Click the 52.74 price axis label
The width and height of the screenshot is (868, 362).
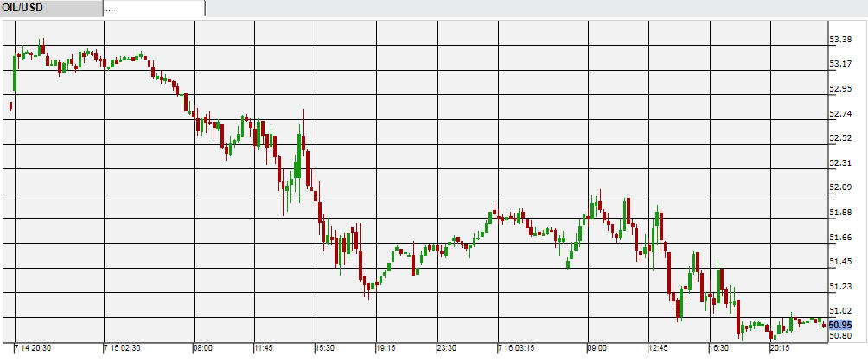(x=841, y=114)
